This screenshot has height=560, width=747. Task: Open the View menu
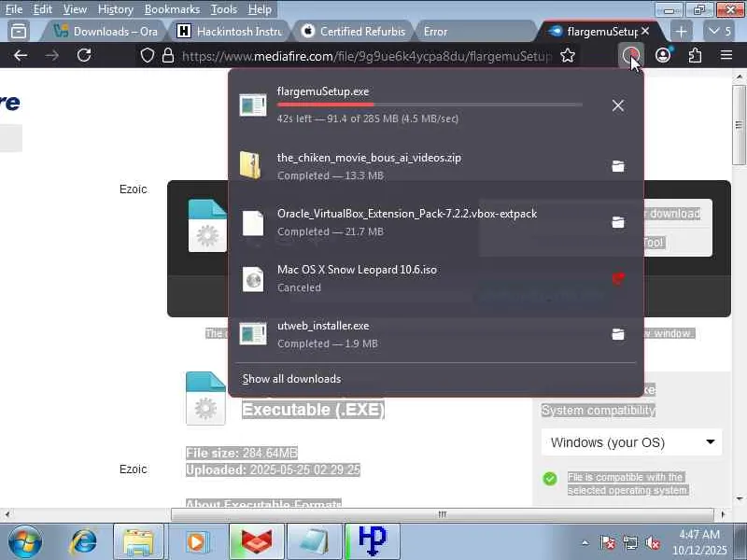(76, 9)
